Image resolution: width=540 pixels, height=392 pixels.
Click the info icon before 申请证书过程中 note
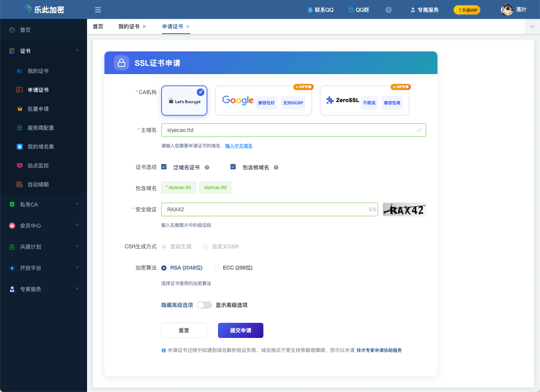(163, 350)
